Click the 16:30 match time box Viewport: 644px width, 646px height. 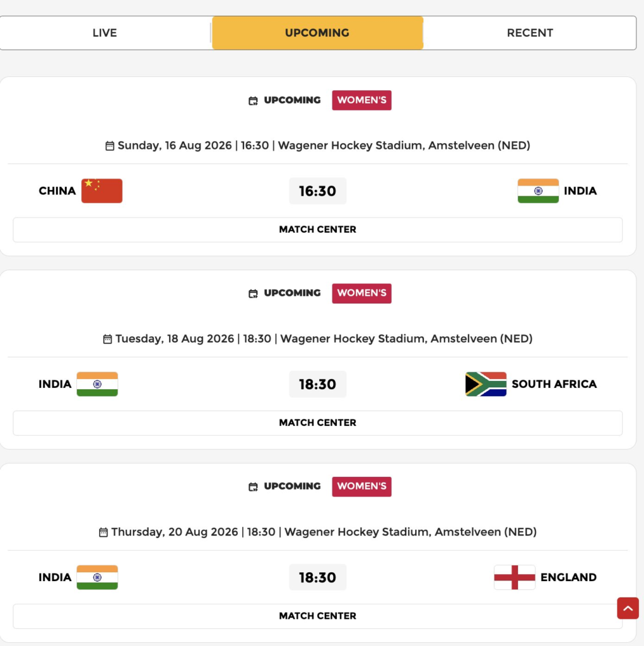pos(317,191)
